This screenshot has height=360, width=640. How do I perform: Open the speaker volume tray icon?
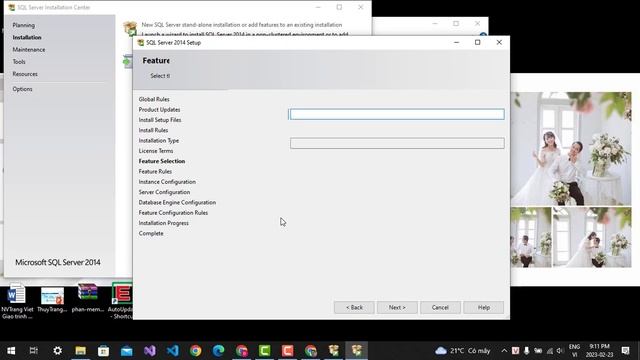click(x=560, y=351)
